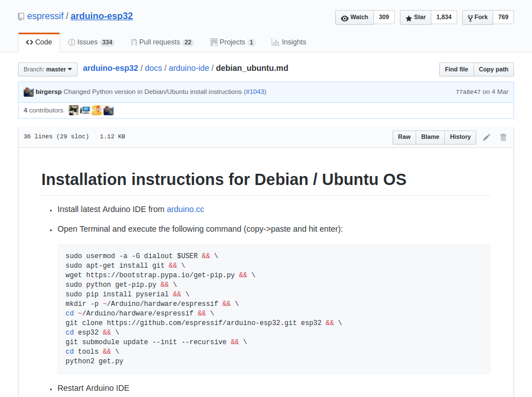Click birgersp's commit author avatar

pyautogui.click(x=29, y=92)
